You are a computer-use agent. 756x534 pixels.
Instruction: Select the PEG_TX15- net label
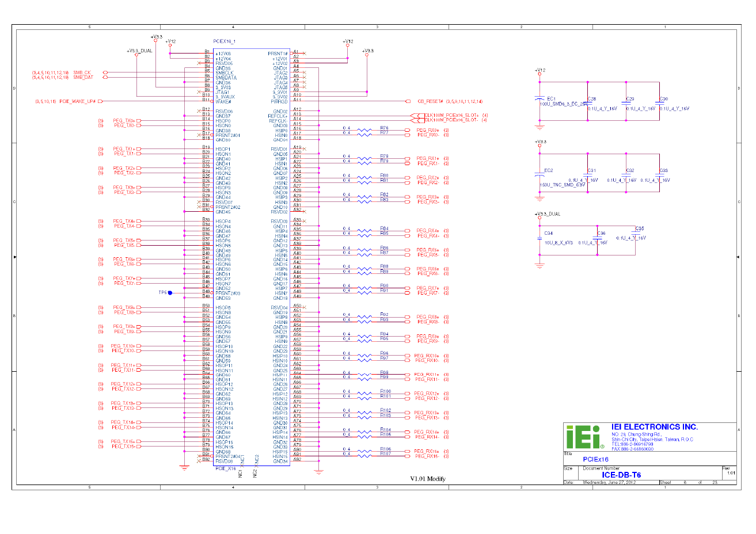[x=123, y=447]
